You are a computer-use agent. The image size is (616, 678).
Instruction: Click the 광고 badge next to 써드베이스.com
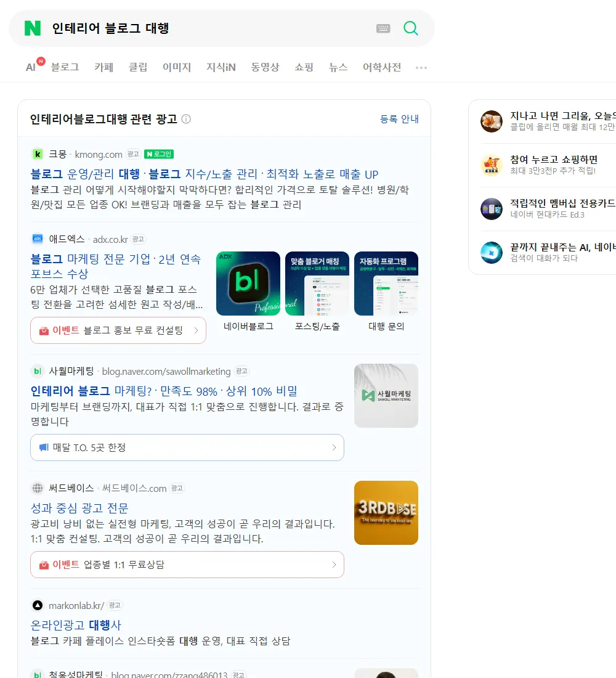(177, 488)
